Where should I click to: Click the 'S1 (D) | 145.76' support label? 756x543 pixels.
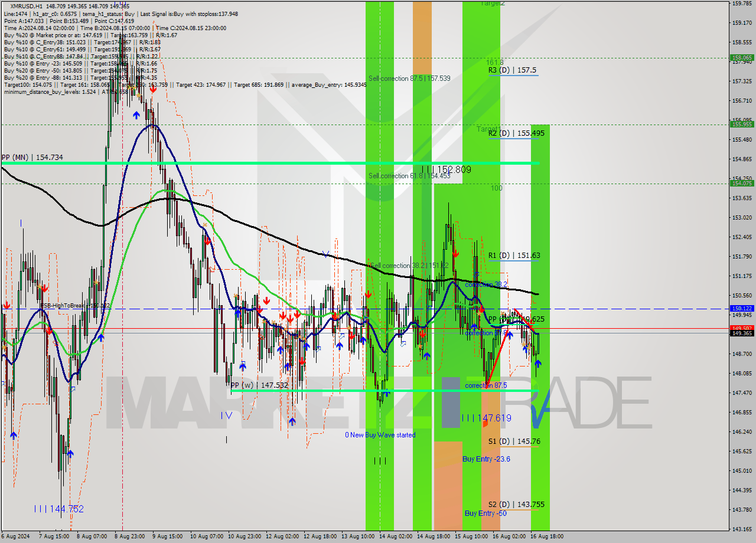pyautogui.click(x=514, y=441)
